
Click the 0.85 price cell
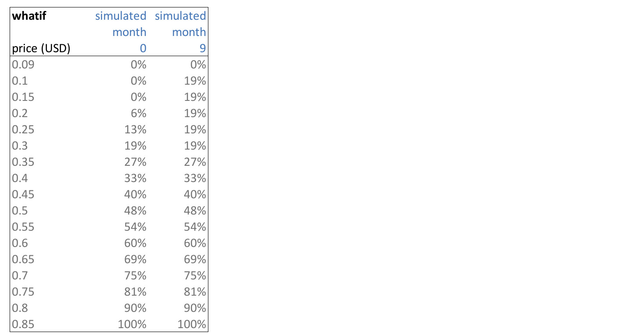pyautogui.click(x=23, y=325)
